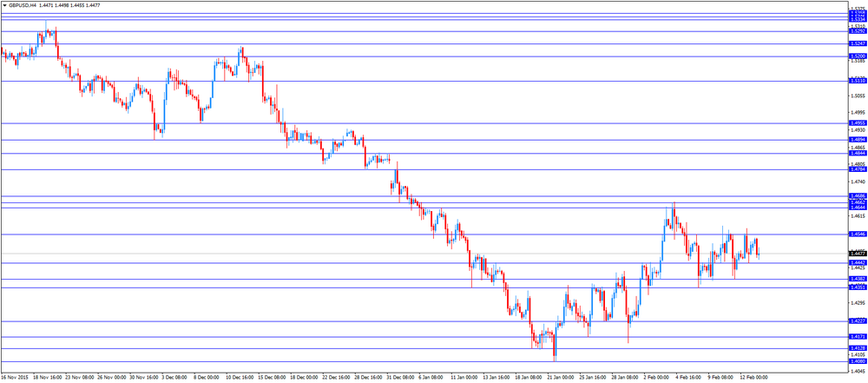The image size is (868, 383).
Task: Select the 1.5200 level price label
Action: point(858,56)
